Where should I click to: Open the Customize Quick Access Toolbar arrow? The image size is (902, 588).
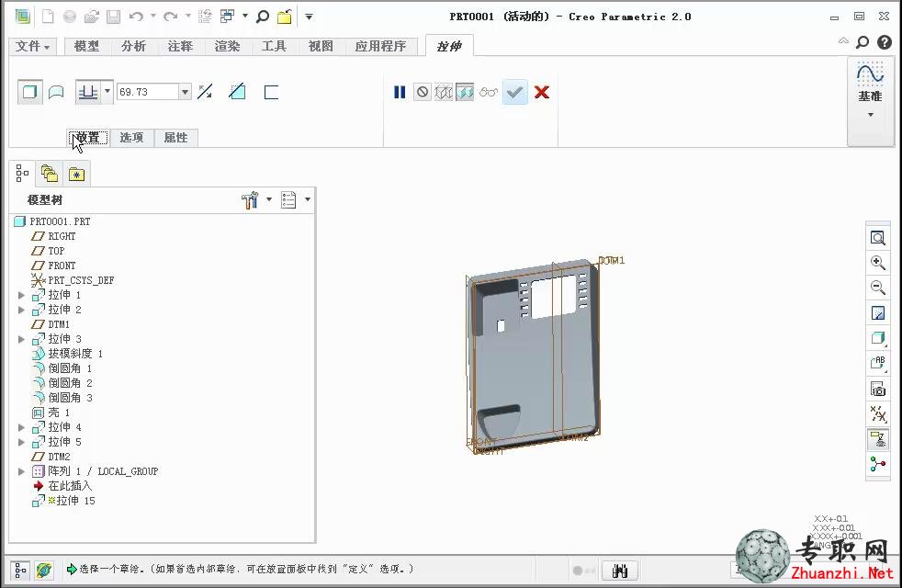point(309,17)
